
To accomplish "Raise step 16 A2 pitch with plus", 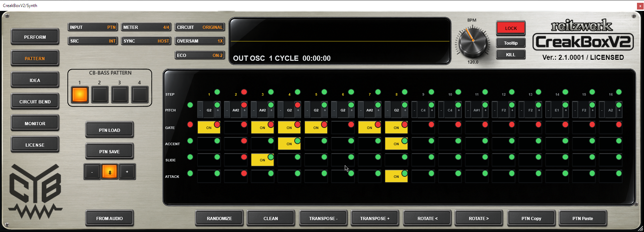I will [619, 110].
